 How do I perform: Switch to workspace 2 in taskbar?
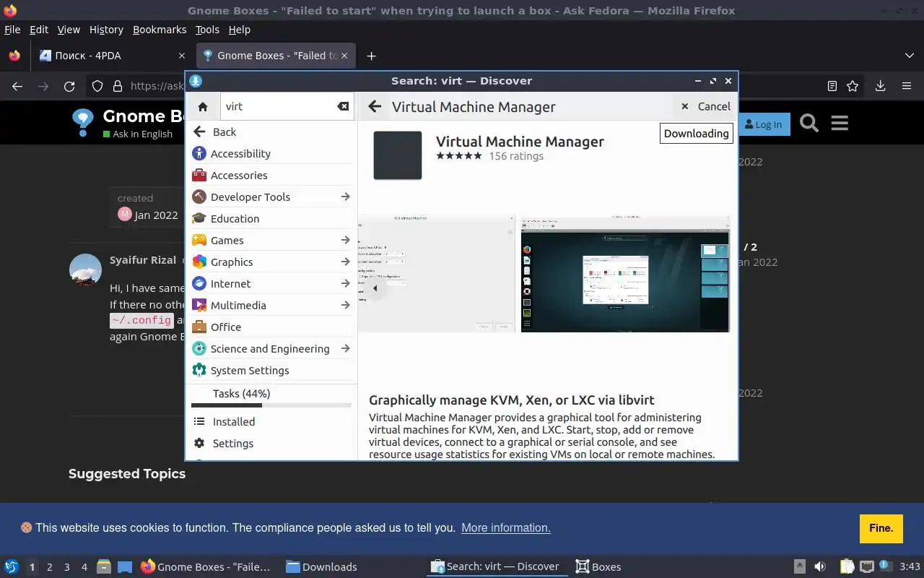coord(49,567)
